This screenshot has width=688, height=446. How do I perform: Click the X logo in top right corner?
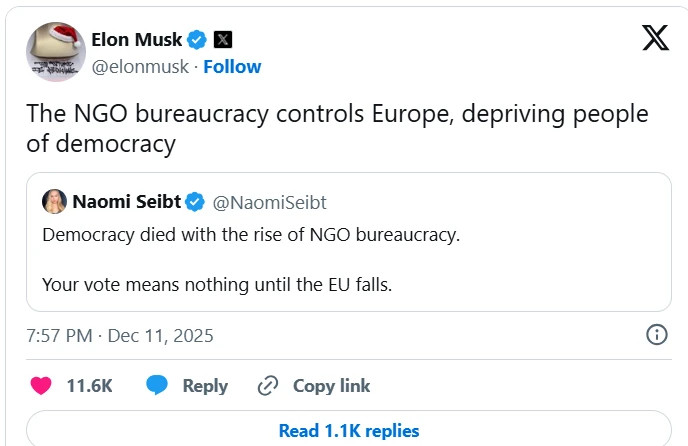tap(655, 38)
